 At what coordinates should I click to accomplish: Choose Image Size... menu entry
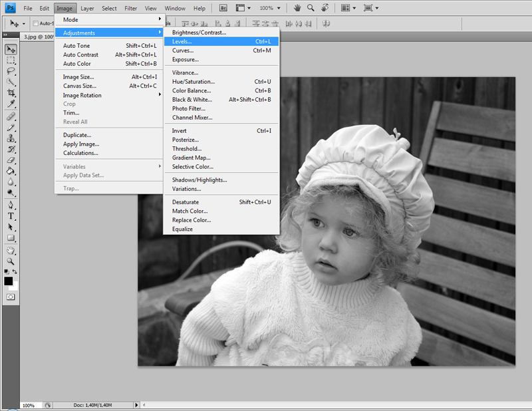point(78,77)
